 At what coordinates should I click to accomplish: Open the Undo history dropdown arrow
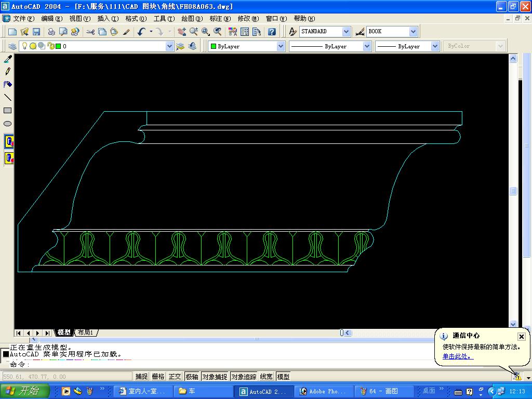(x=151, y=32)
